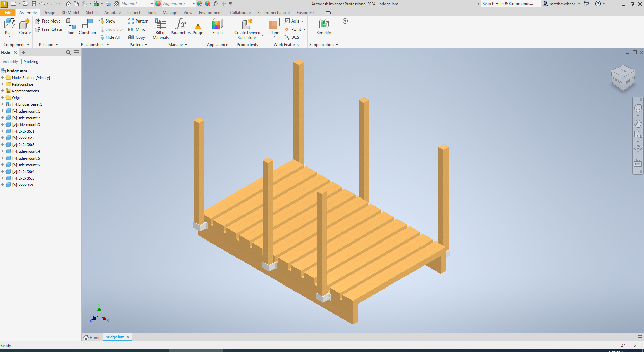Expand the Model States node
644x352 pixels.
point(3,78)
